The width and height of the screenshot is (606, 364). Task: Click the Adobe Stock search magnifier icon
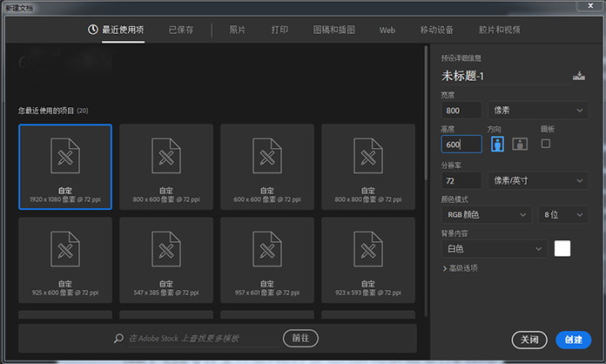[118, 339]
